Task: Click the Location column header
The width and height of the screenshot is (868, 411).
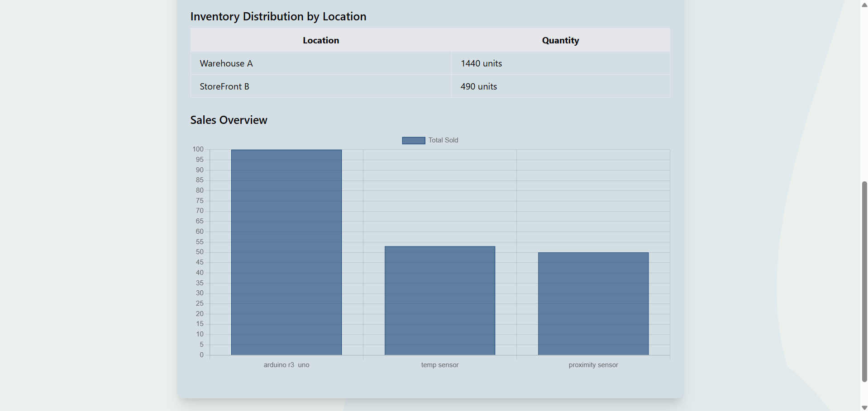Action: (x=320, y=40)
